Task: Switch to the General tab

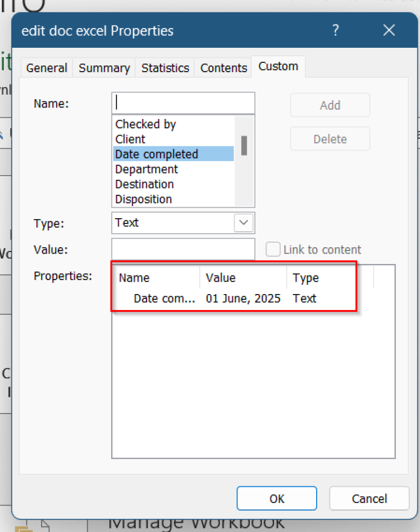Action: (x=46, y=68)
